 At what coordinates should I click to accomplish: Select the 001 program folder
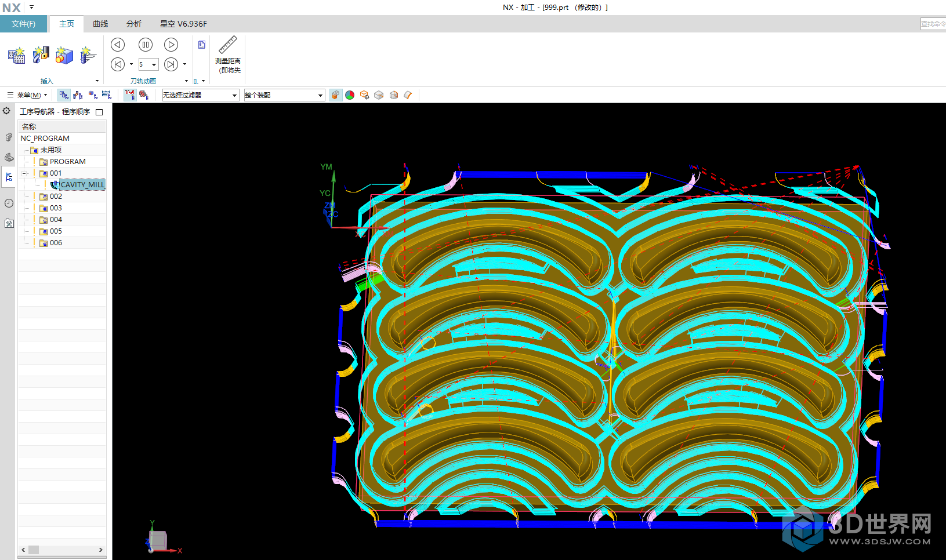tap(50, 173)
